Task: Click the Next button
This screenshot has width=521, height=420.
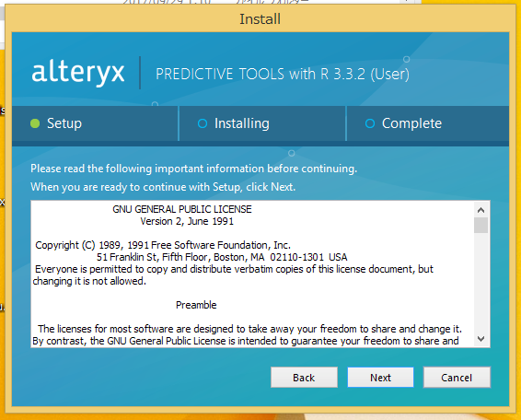Action: [x=380, y=378]
